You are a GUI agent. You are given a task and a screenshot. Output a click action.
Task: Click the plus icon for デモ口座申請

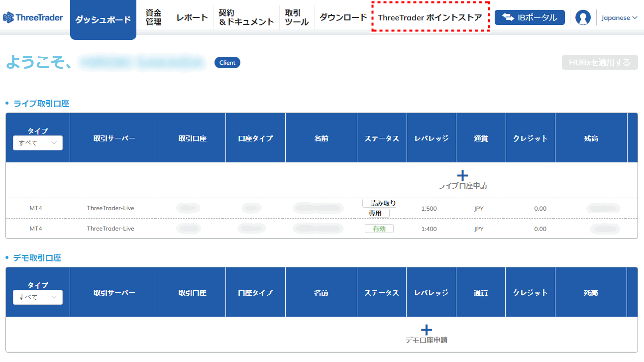(x=427, y=330)
